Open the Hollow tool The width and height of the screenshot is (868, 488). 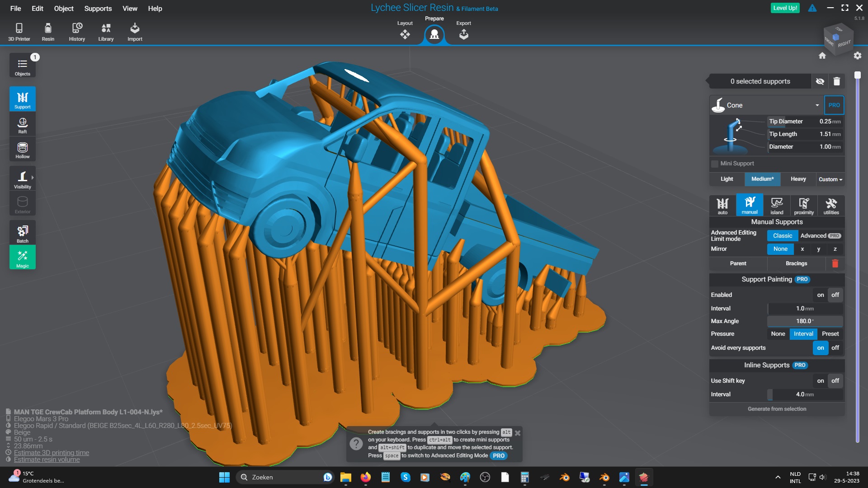point(22,150)
